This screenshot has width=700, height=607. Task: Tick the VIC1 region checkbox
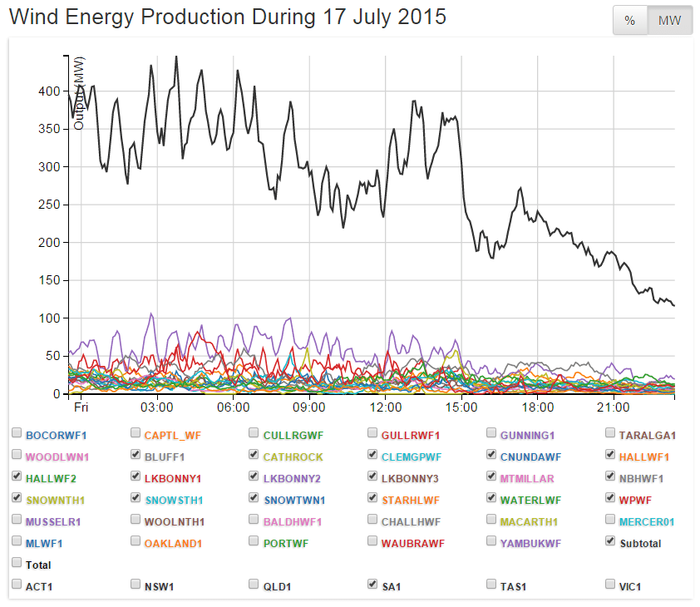pos(611,585)
